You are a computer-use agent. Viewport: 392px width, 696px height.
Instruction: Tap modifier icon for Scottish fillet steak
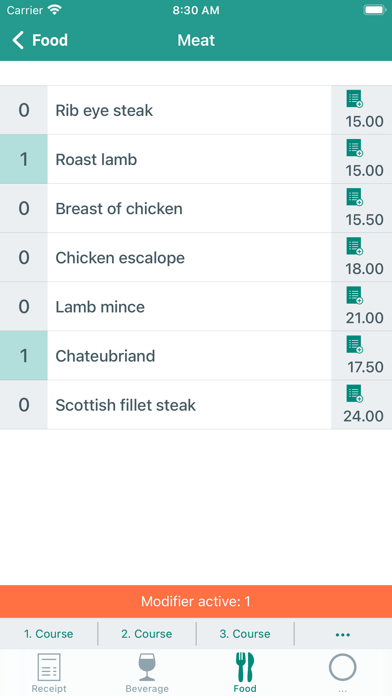(x=355, y=394)
